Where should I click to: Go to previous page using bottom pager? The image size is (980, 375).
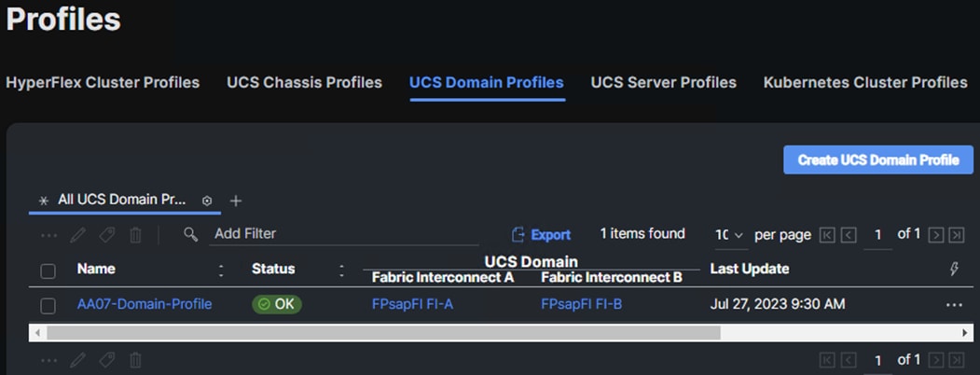849,360
